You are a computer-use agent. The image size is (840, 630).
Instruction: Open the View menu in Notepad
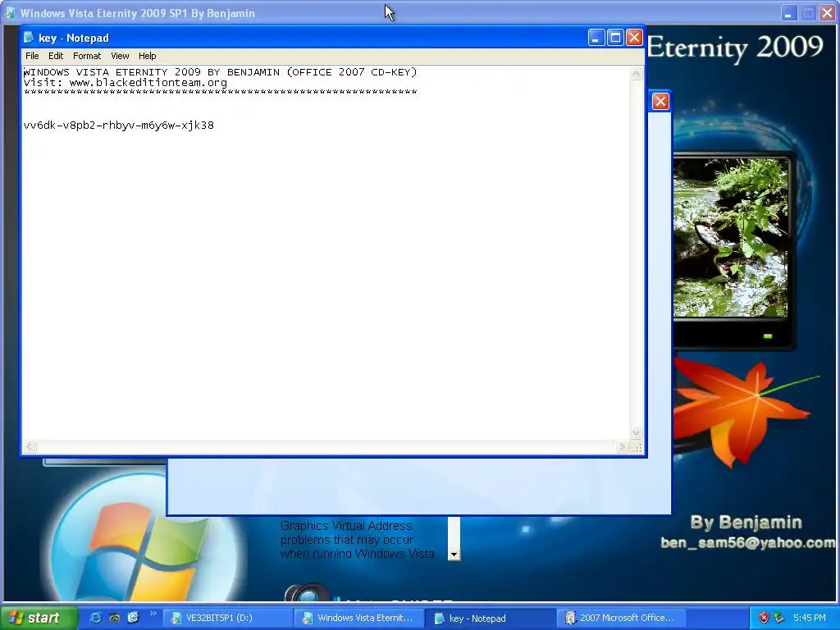tap(120, 56)
